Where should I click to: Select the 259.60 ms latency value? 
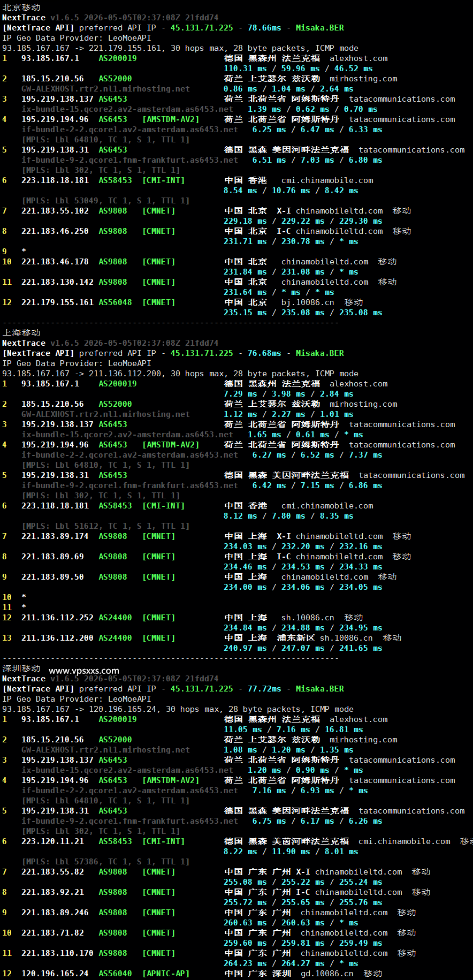tap(245, 943)
